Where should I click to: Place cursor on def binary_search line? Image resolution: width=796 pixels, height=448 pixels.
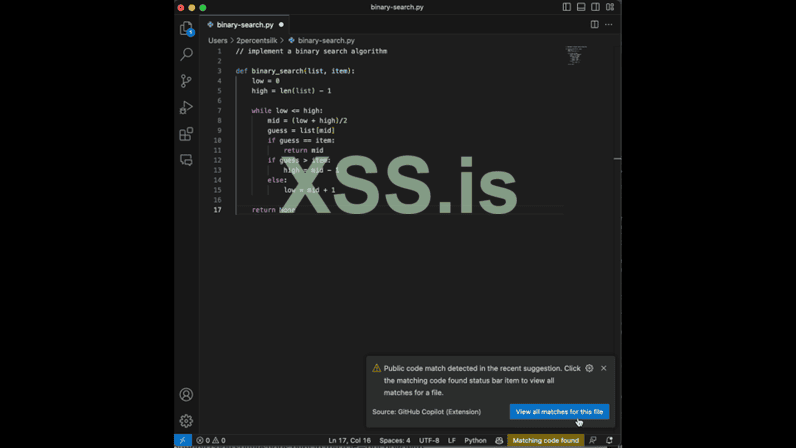(x=295, y=71)
